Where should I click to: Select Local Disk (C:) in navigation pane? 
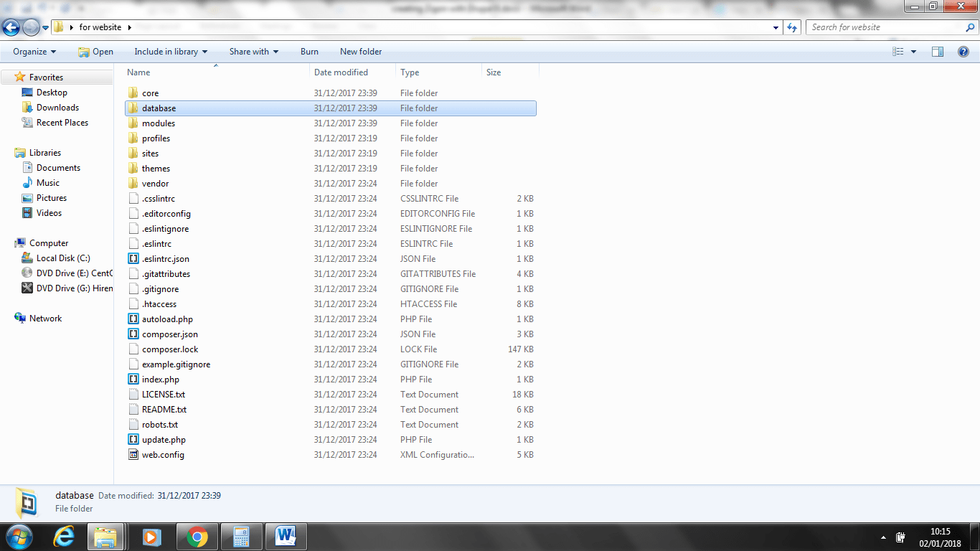pyautogui.click(x=63, y=258)
